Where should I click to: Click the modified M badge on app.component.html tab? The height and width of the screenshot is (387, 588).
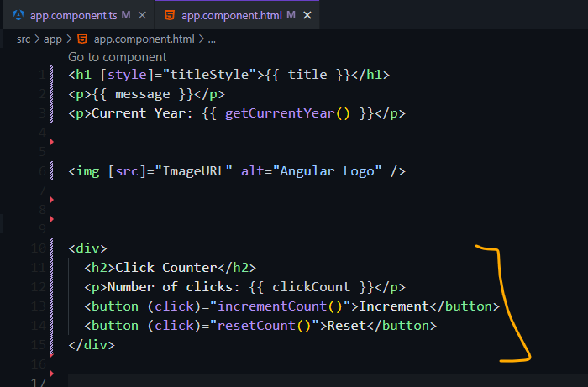point(291,15)
